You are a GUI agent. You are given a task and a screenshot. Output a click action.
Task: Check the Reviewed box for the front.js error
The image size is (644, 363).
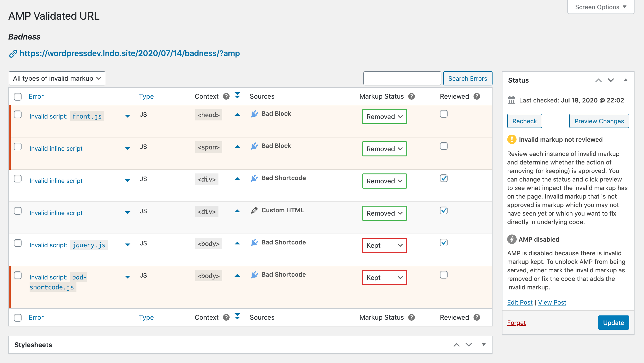pyautogui.click(x=444, y=114)
